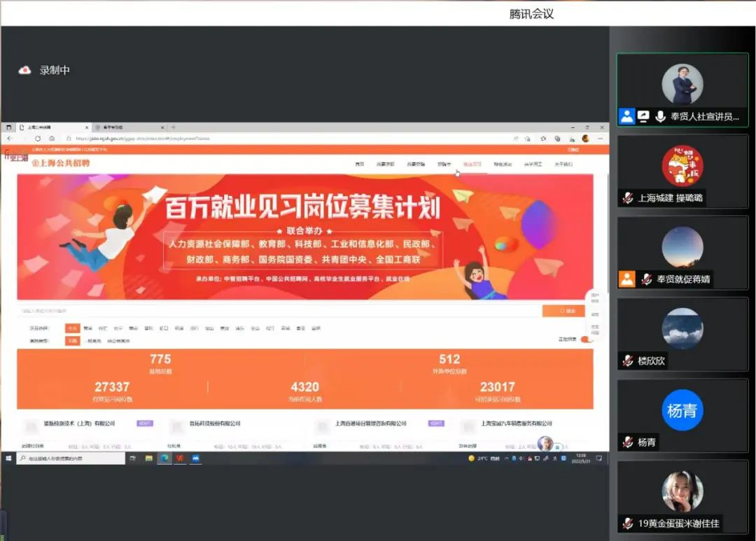Click the browser address bar URL
This screenshot has height=541, width=756.
pyautogui.click(x=143, y=139)
